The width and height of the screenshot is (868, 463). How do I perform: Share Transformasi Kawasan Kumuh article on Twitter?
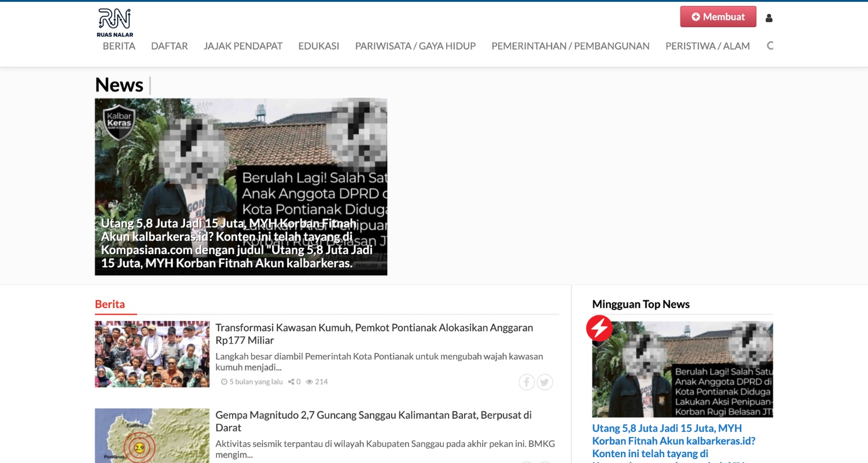[545, 382]
